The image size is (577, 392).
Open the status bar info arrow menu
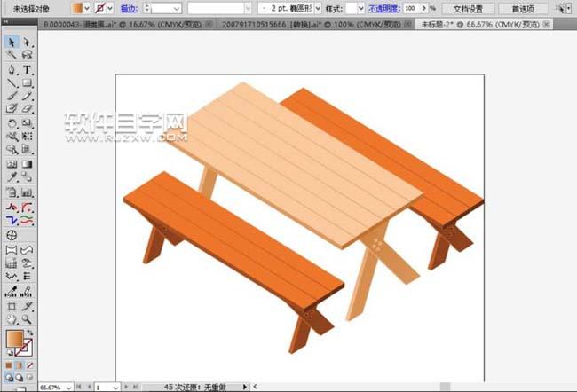pos(244,387)
